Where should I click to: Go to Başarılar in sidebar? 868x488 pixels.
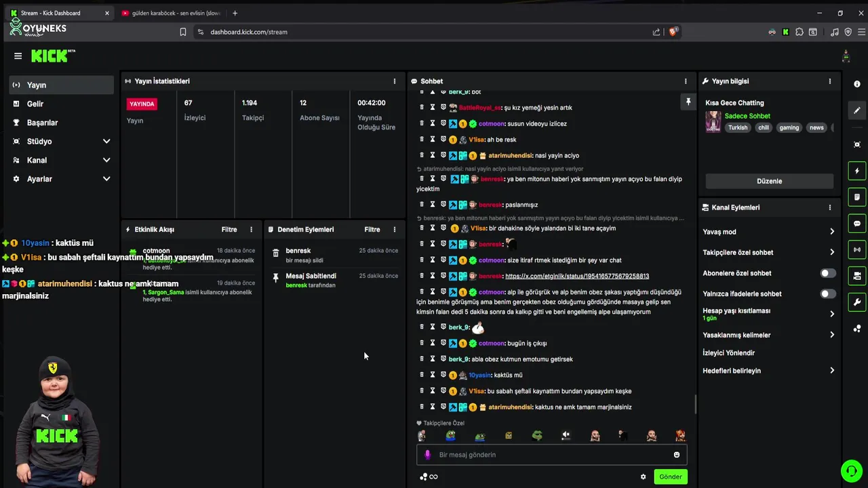coord(62,123)
